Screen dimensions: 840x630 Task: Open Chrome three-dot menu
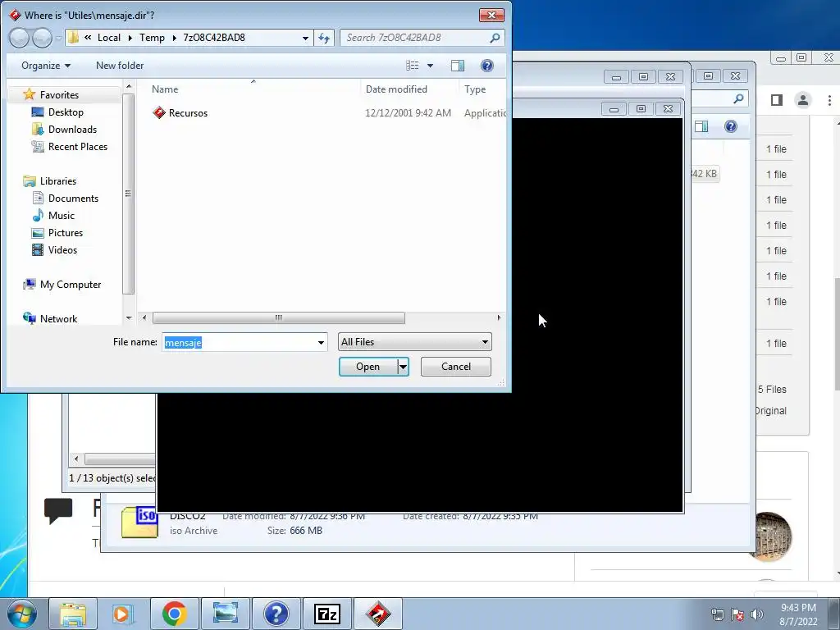(x=829, y=100)
